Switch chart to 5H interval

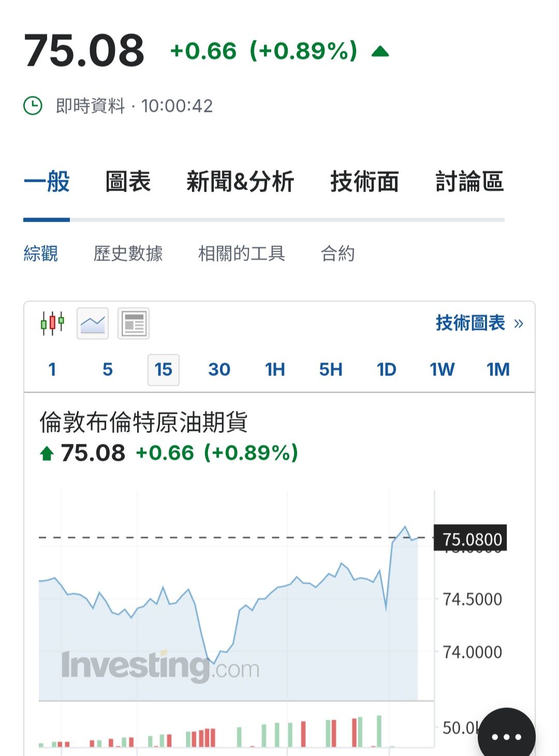(330, 370)
